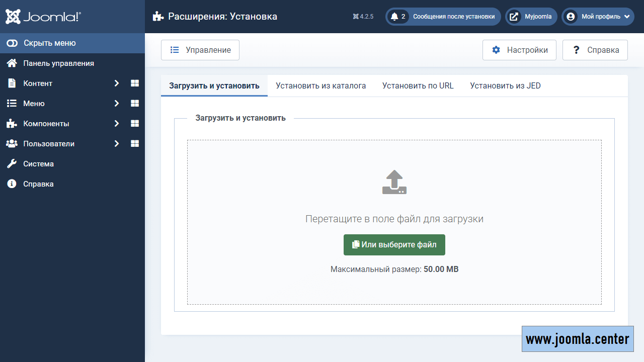The width and height of the screenshot is (644, 362).
Task: Open Справка in the sidebar menu
Action: (x=38, y=184)
